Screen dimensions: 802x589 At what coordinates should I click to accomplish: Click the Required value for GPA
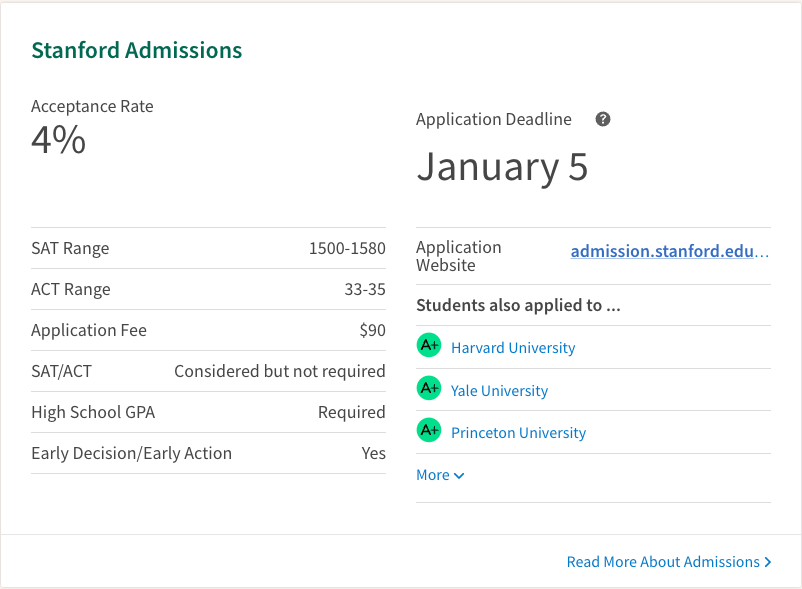[x=352, y=412]
